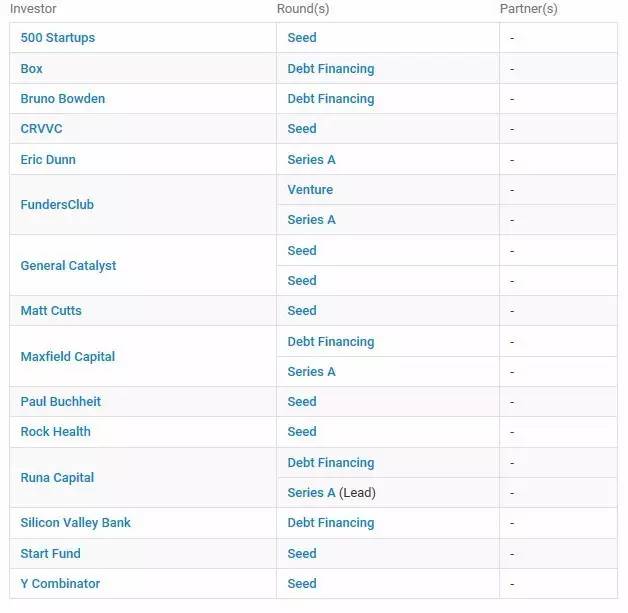Open General Catalyst investor page

pyautogui.click(x=68, y=266)
